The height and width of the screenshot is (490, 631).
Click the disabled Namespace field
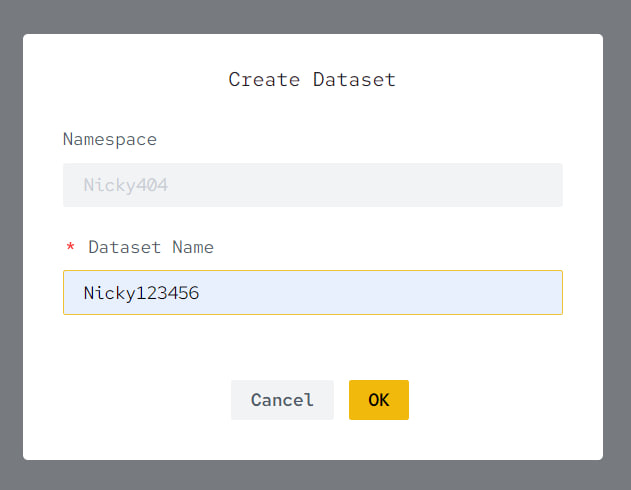(x=313, y=185)
